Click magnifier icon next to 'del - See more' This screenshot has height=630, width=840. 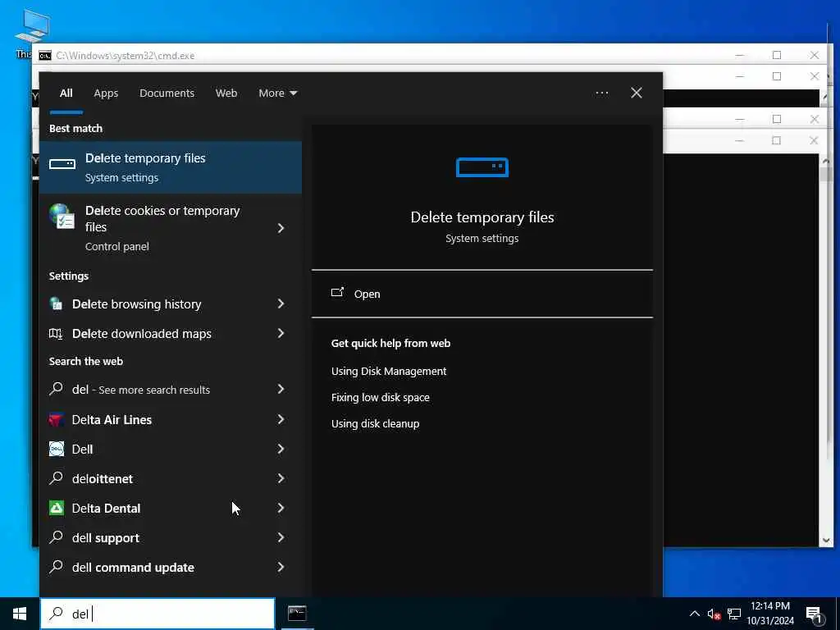coord(56,389)
